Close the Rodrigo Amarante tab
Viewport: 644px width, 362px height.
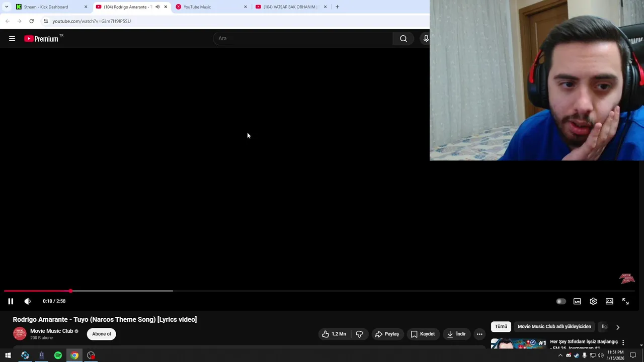[x=166, y=7]
